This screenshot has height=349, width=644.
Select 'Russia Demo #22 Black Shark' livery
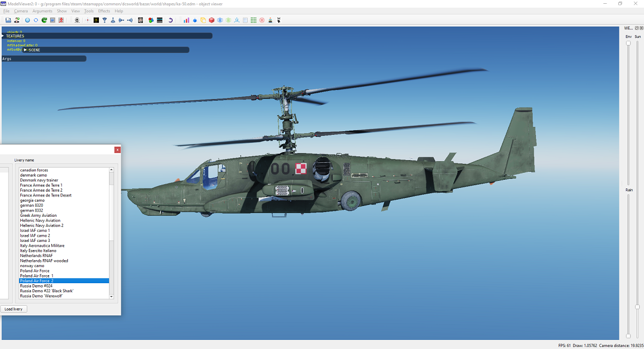click(46, 291)
